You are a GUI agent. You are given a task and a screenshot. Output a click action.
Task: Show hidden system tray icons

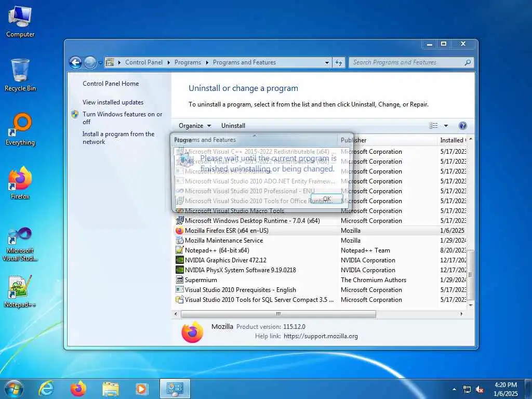click(454, 389)
